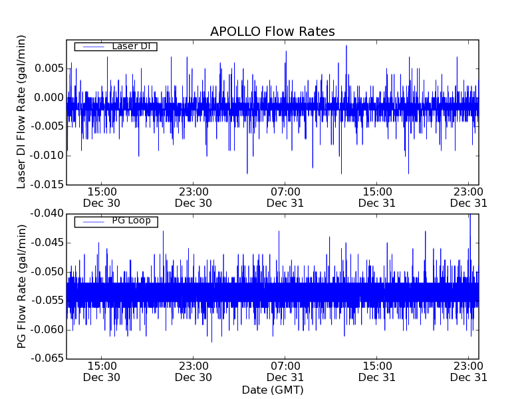Click the 'APOLLO Flow Rates' chart title
Image resolution: width=532 pixels, height=399 pixels.
273,31
